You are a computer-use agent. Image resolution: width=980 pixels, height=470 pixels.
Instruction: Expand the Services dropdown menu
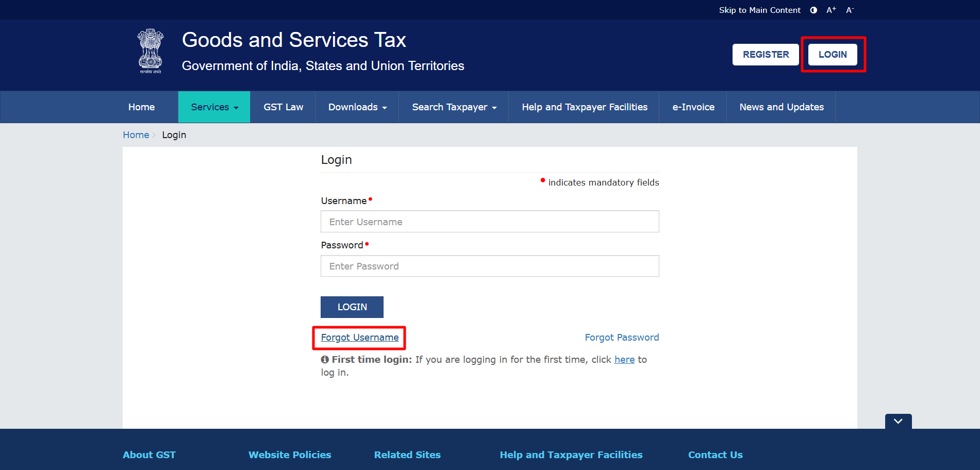214,107
